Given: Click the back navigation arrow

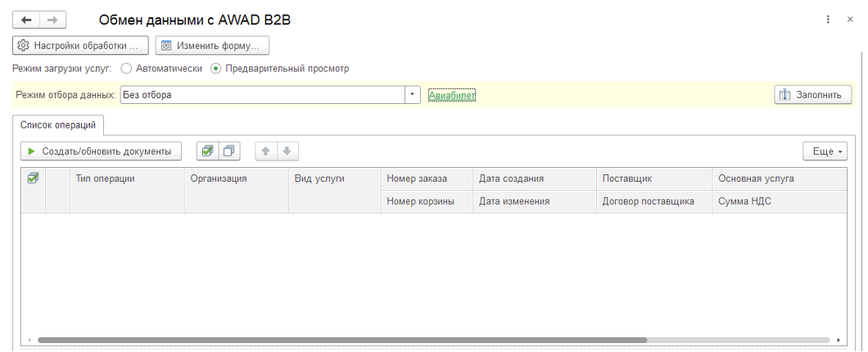Looking at the screenshot, I should [26, 20].
